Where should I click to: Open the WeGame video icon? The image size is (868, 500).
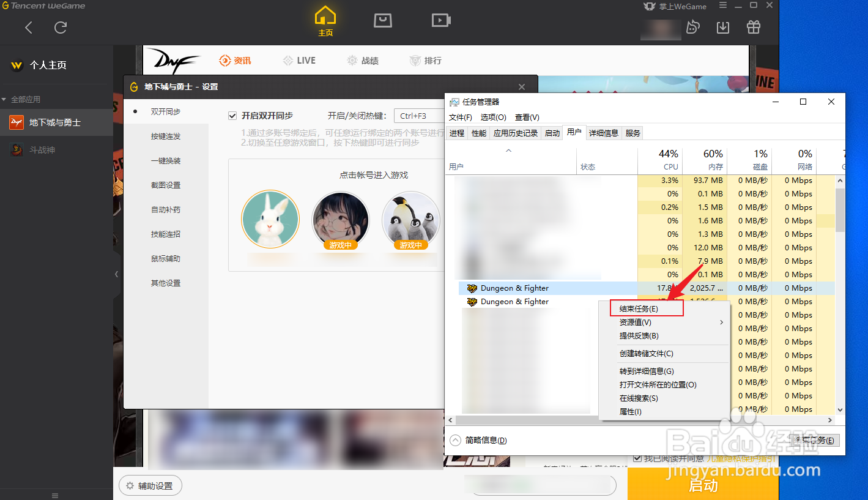point(441,20)
